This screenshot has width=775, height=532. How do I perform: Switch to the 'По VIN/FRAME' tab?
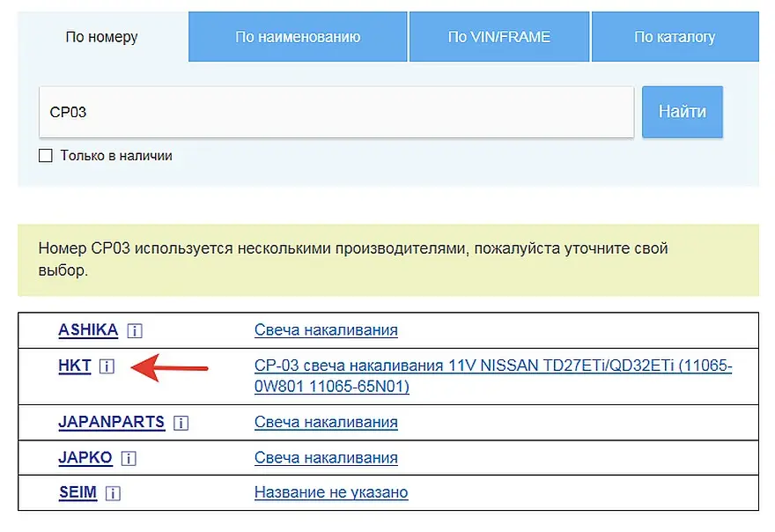pos(499,37)
